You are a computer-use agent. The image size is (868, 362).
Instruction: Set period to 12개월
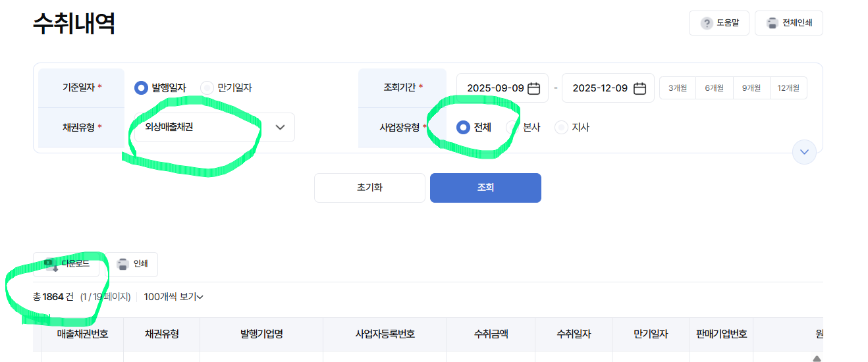pos(788,88)
